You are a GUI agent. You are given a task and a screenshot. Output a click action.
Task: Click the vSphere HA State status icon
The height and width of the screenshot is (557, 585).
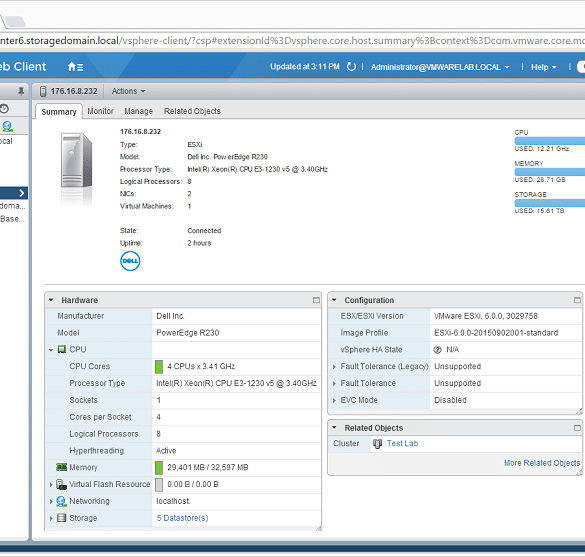pos(437,350)
